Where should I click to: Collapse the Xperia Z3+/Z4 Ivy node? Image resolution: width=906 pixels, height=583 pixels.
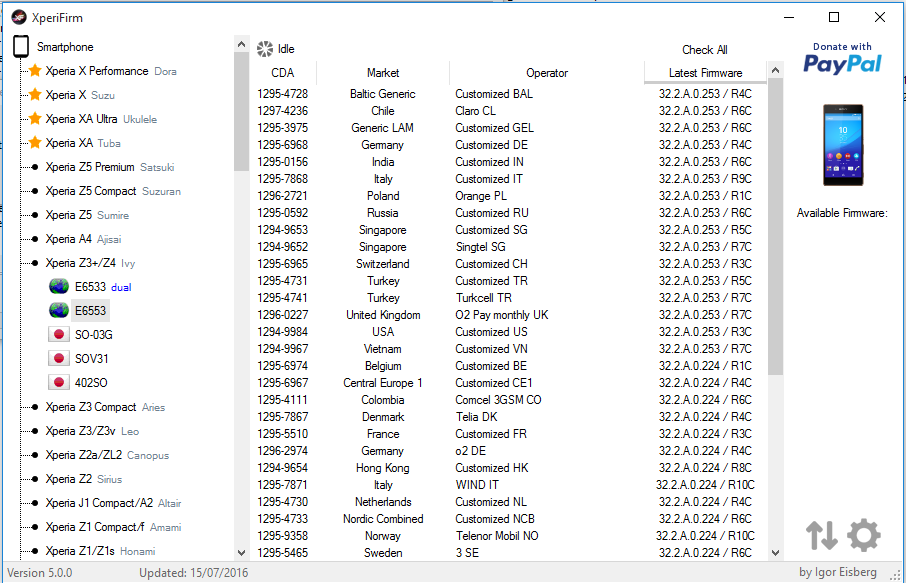[x=35, y=263]
